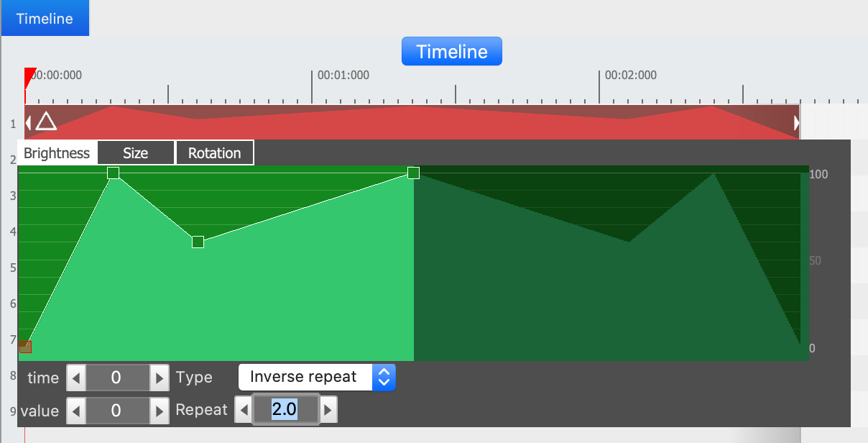Screen dimensions: 868x443
Task: Decrease time with the left arrow stepper
Action: (76, 377)
